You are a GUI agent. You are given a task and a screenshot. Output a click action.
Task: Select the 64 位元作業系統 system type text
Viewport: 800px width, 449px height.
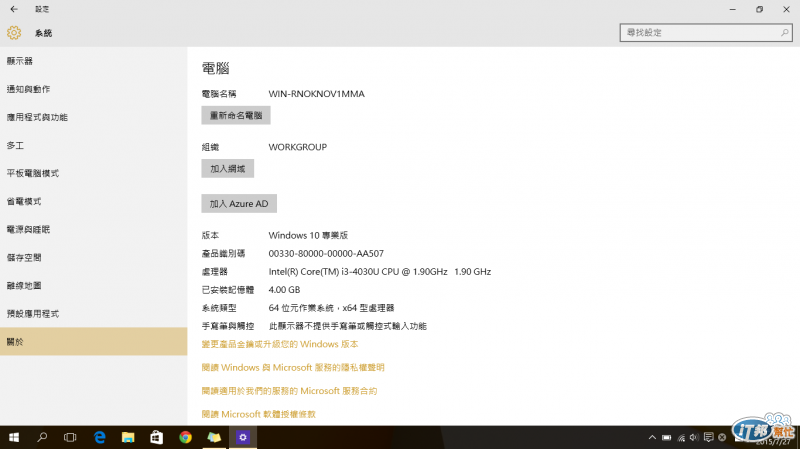tap(332, 308)
